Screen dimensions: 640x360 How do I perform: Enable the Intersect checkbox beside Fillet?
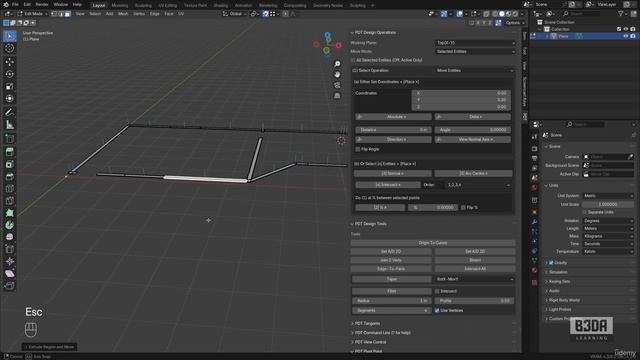click(x=437, y=291)
